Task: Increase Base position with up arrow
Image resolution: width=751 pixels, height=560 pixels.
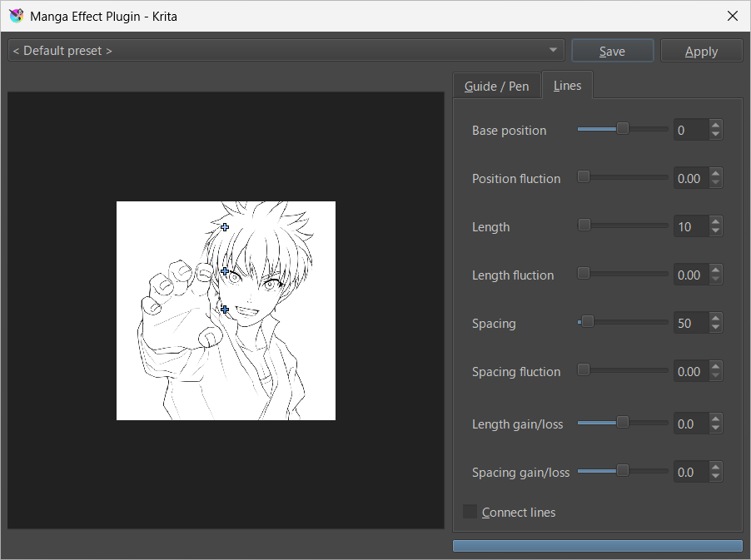Action: coord(715,126)
